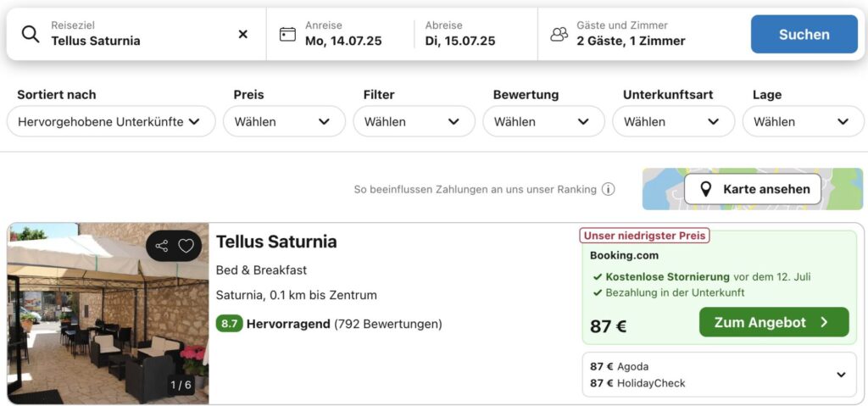Select the Bewertung dropdown
Image resolution: width=868 pixels, height=406 pixels.
(x=543, y=121)
